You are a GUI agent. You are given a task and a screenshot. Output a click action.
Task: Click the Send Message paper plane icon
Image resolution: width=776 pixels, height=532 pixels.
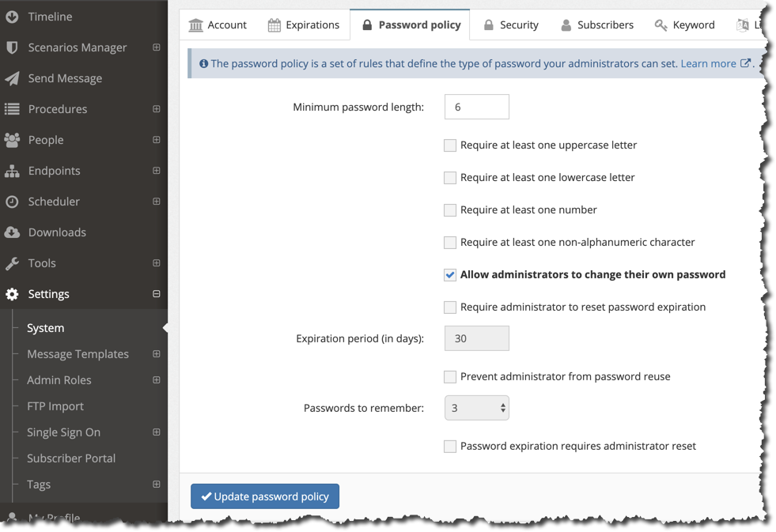[x=12, y=78]
